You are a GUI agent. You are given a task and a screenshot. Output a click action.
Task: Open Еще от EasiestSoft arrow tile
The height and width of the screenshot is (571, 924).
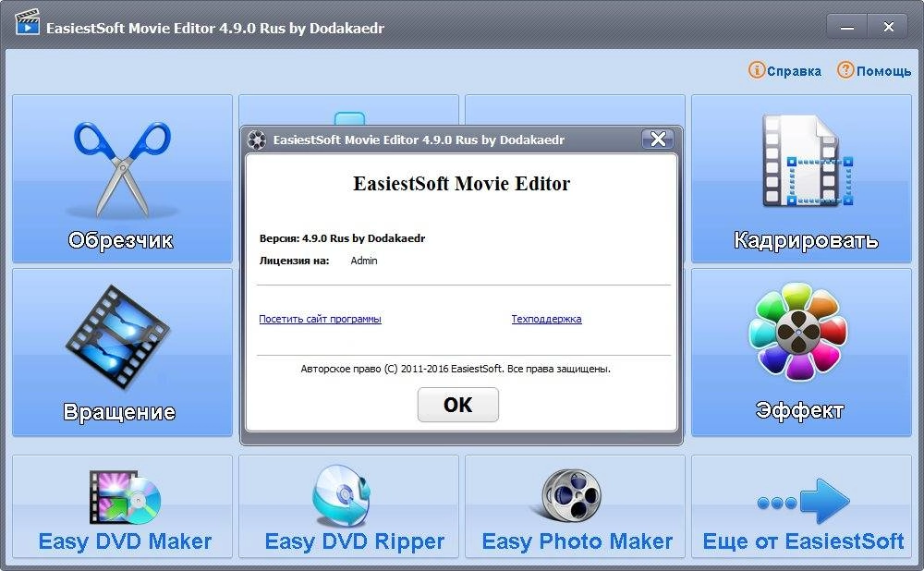pyautogui.click(x=801, y=506)
